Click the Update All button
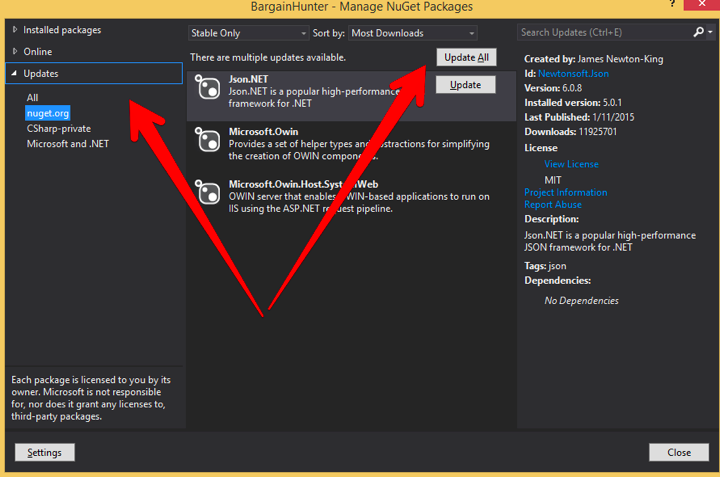 coord(466,57)
